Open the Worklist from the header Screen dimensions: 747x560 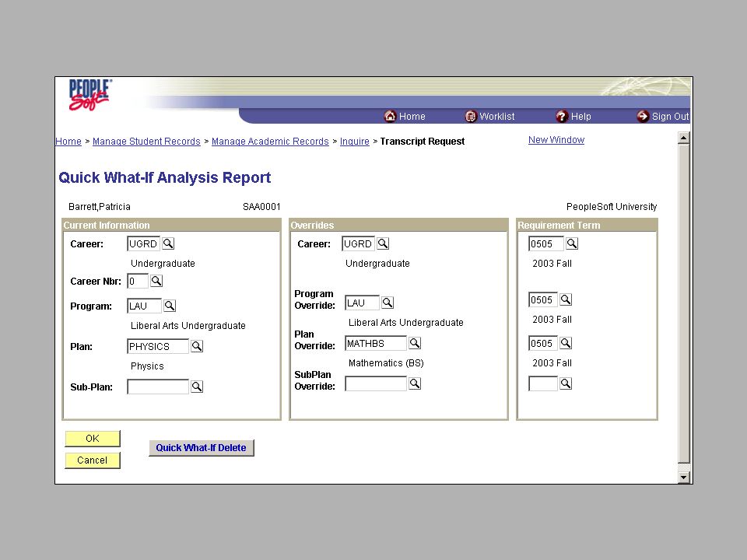click(x=489, y=116)
